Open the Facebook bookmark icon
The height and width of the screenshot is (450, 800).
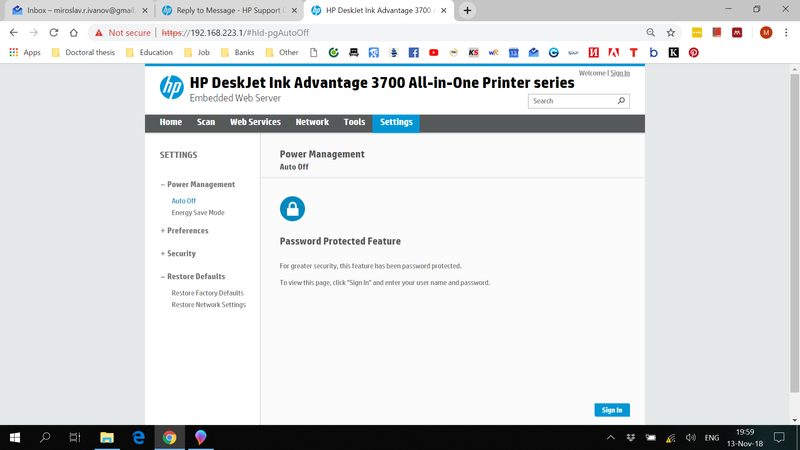tap(413, 52)
